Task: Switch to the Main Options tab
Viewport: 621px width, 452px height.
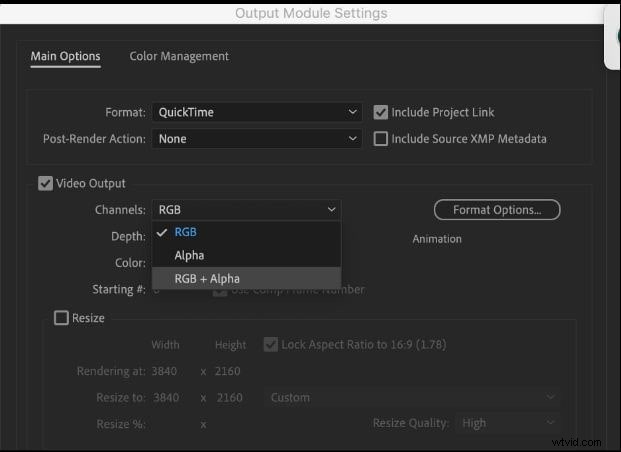Action: click(x=65, y=56)
